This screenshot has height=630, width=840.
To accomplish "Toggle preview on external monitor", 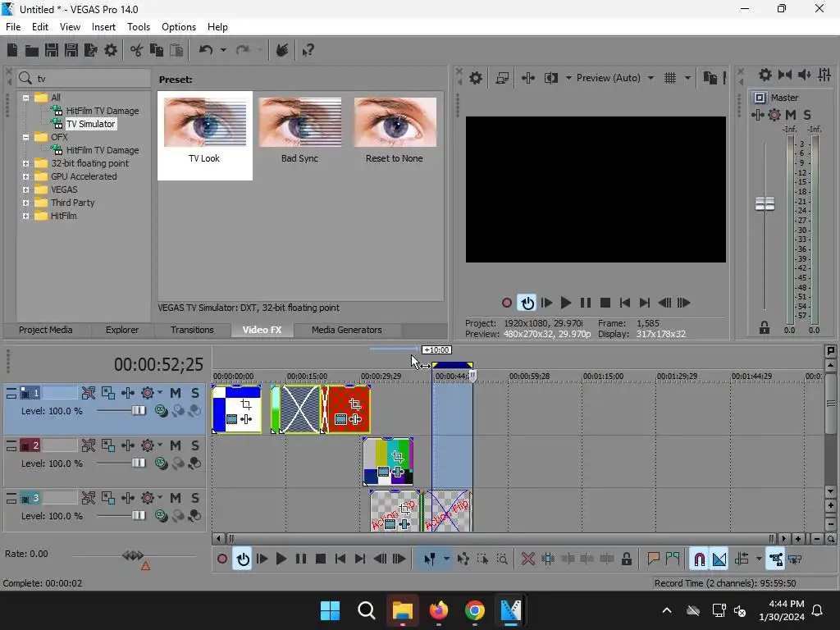I will [502, 78].
